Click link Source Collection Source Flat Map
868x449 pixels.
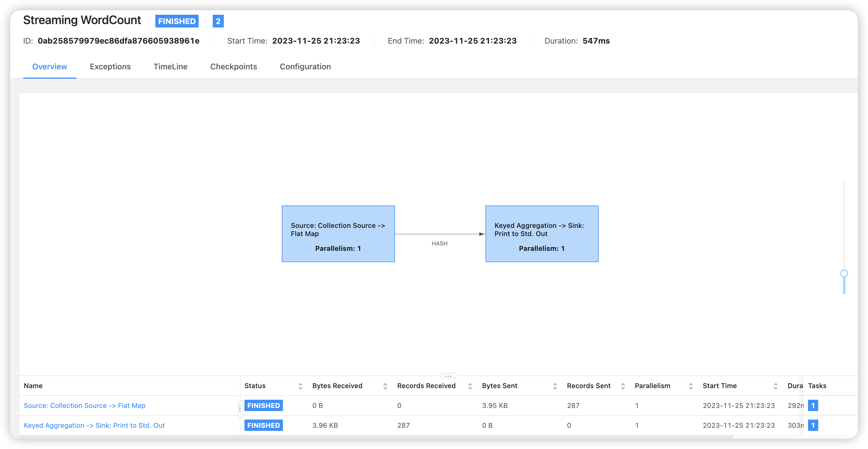tap(85, 405)
